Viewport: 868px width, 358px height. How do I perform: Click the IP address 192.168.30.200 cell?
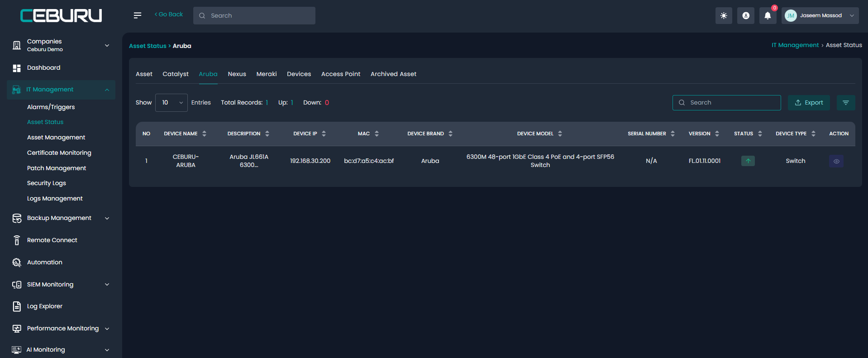click(310, 161)
